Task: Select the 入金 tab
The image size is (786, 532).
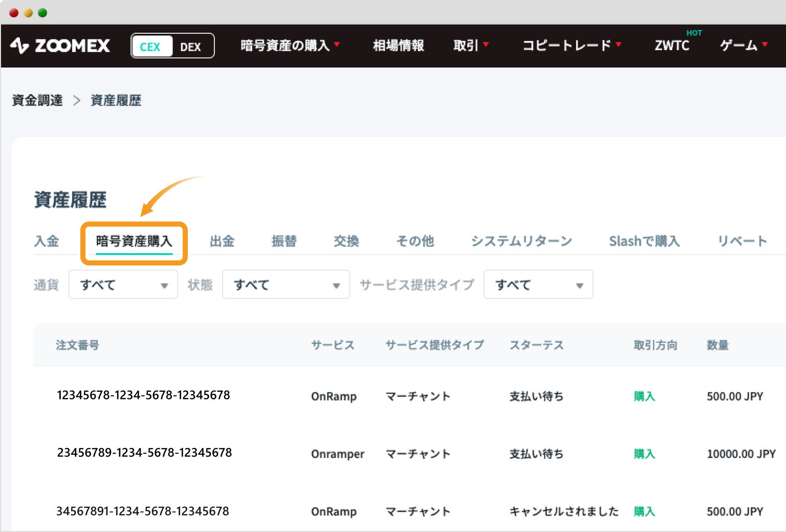Action: pos(47,241)
